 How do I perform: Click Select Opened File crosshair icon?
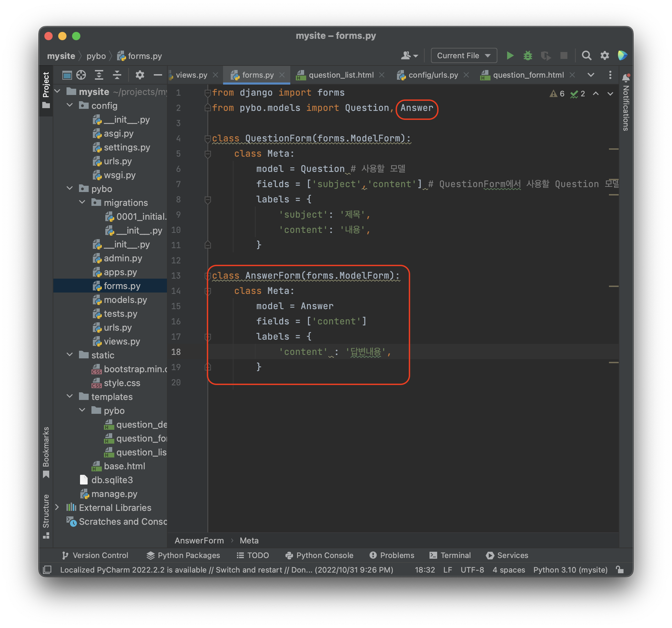[81, 75]
